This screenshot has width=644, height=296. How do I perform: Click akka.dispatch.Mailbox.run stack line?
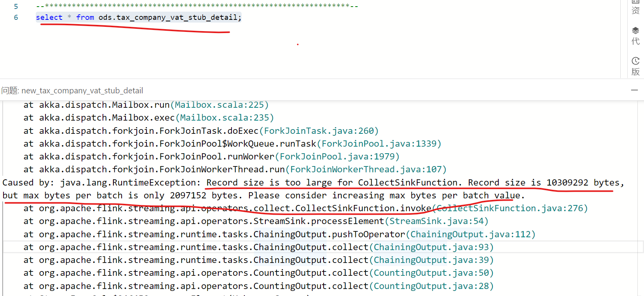tap(146, 105)
